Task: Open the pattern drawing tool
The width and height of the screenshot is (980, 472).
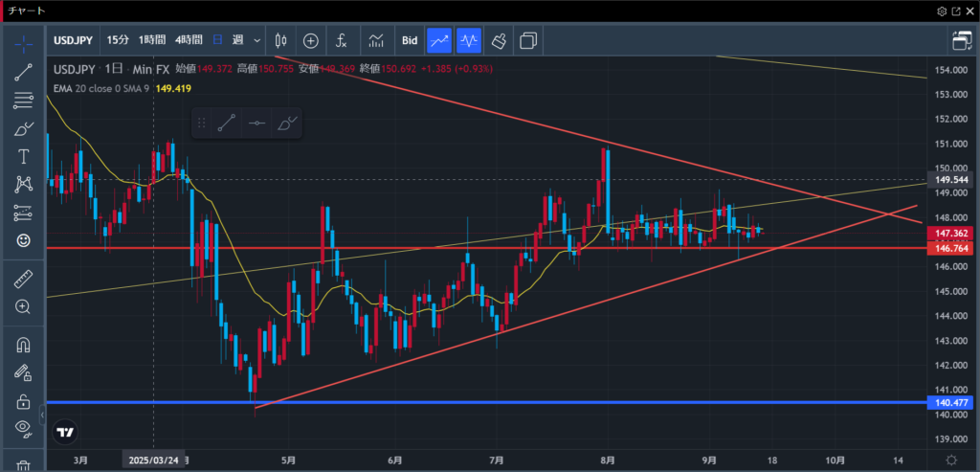Action: pyautogui.click(x=23, y=185)
